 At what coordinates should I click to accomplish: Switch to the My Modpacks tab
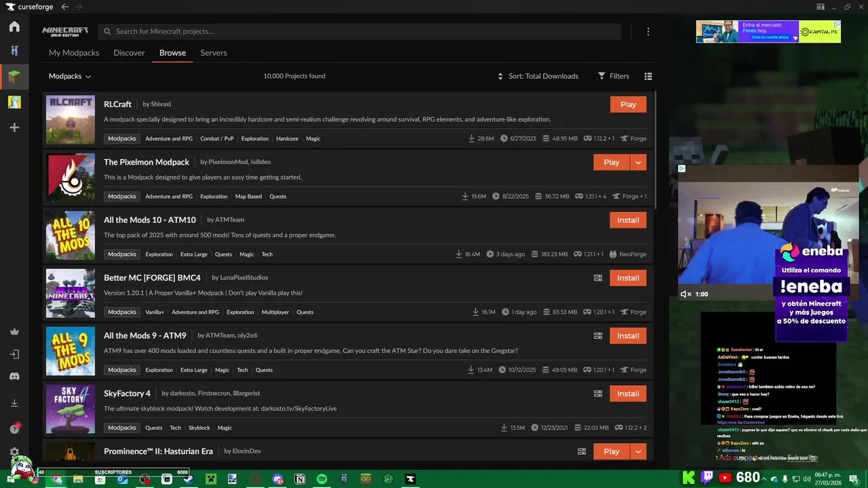pyautogui.click(x=74, y=53)
